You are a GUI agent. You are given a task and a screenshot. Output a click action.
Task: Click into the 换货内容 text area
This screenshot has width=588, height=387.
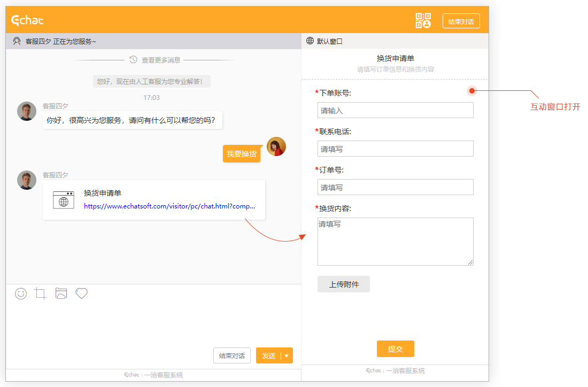pos(395,241)
